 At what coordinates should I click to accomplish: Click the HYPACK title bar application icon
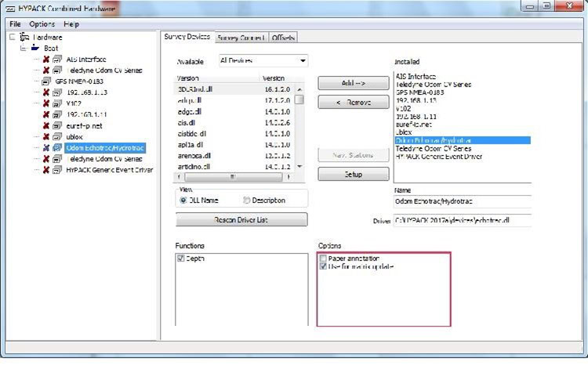coord(10,9)
